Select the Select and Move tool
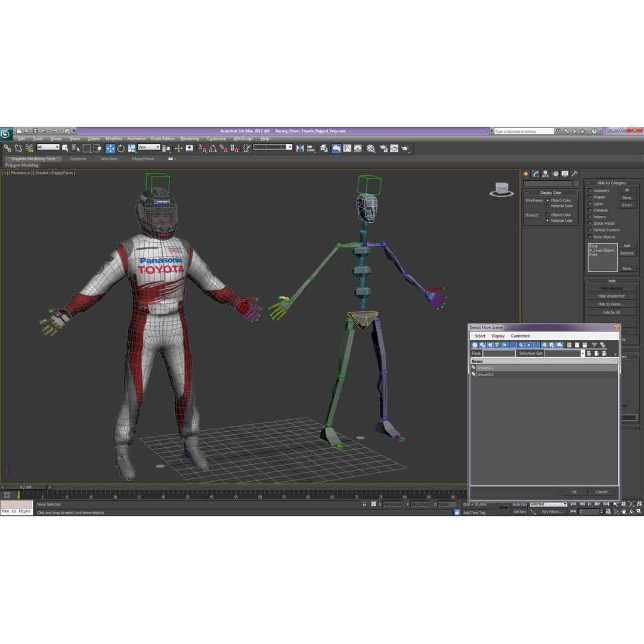Screen dimensions: 644x644 tap(110, 148)
